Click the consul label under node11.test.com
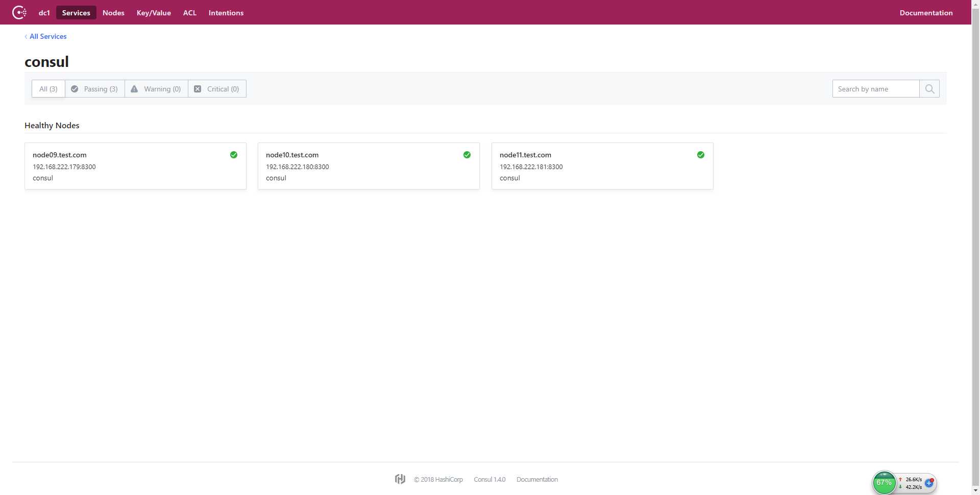Screen dimensions: 980x495 (x=510, y=178)
